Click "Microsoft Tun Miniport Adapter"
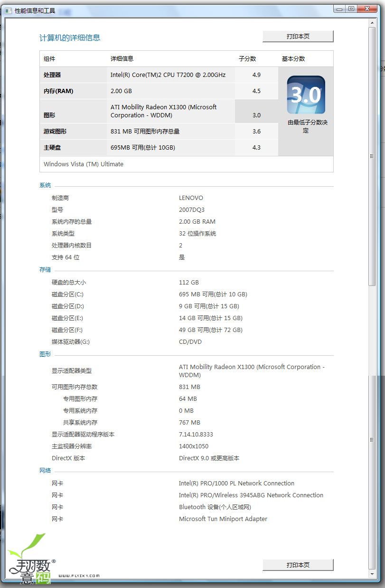 (x=223, y=519)
